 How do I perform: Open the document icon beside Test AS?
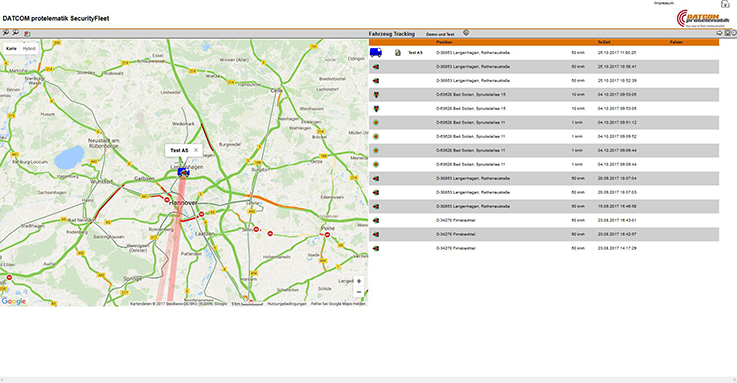398,53
